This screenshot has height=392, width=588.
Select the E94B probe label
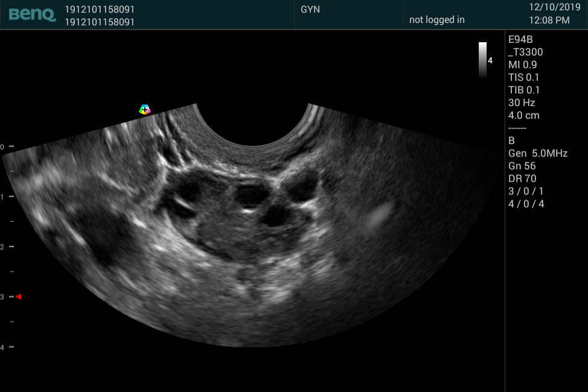[x=520, y=40]
